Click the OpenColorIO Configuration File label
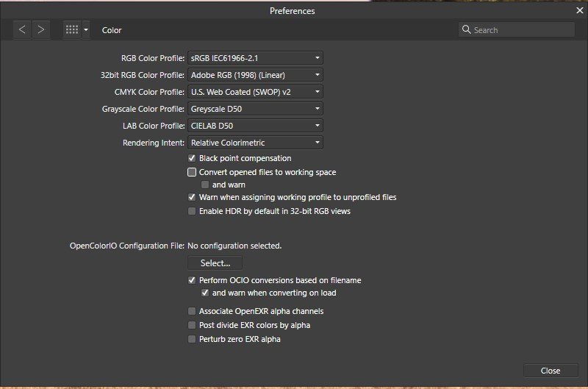Image resolution: width=588 pixels, height=389 pixels. 126,246
